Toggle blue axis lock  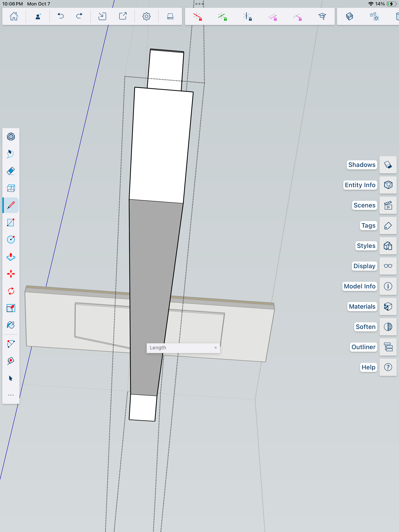click(247, 17)
